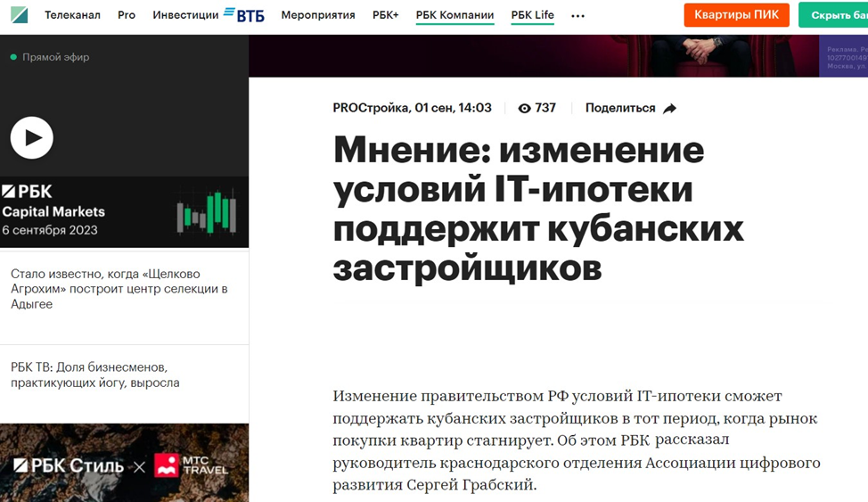
Task: Open news about Щелково Агрохим центр селекции
Action: [x=119, y=289]
